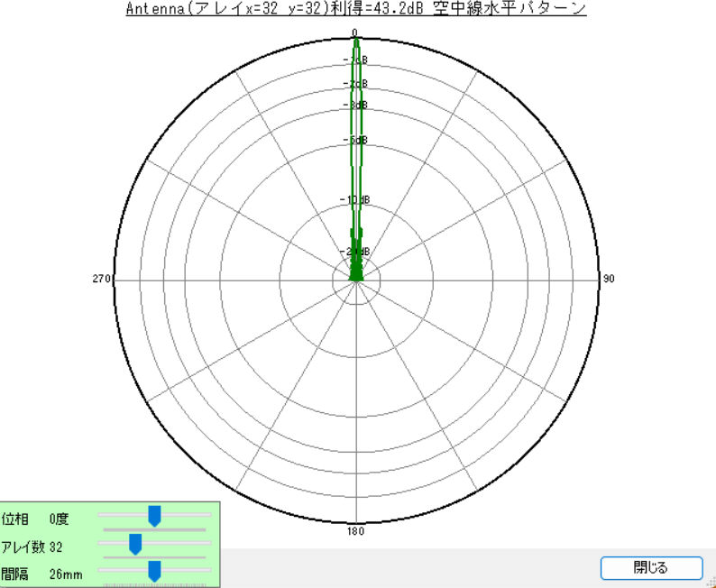Click the 270 degree axis label

(x=100, y=280)
